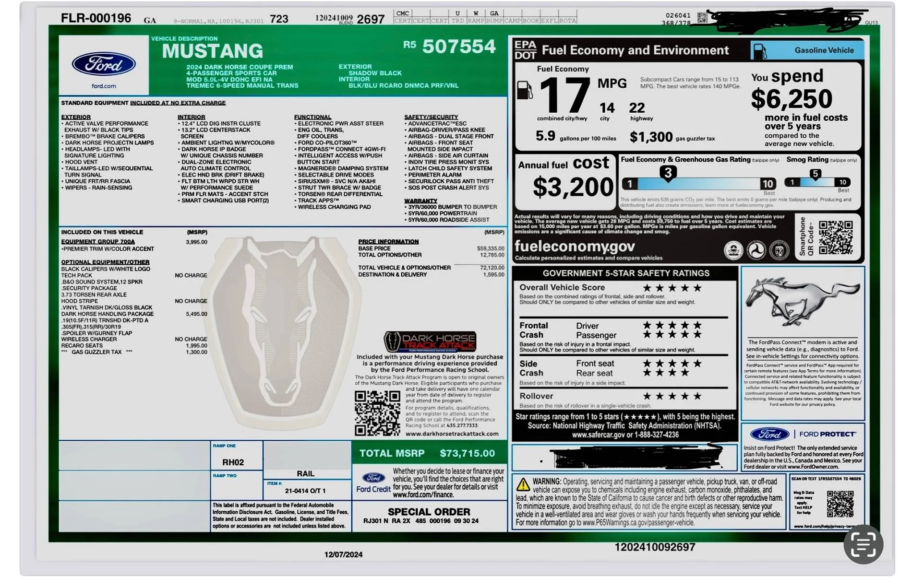Image resolution: width=912 pixels, height=588 pixels.
Task: Select the Smartphone QR Code in fuel economy panel
Action: [836, 237]
